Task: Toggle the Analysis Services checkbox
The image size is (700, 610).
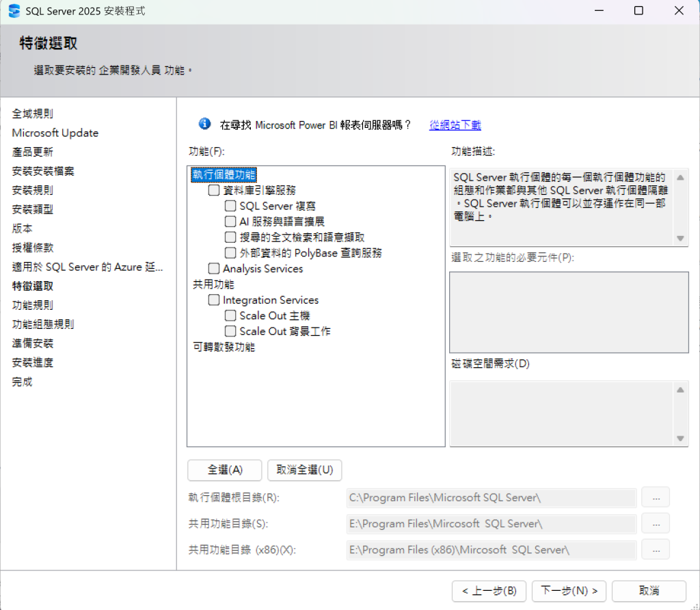Action: click(214, 268)
